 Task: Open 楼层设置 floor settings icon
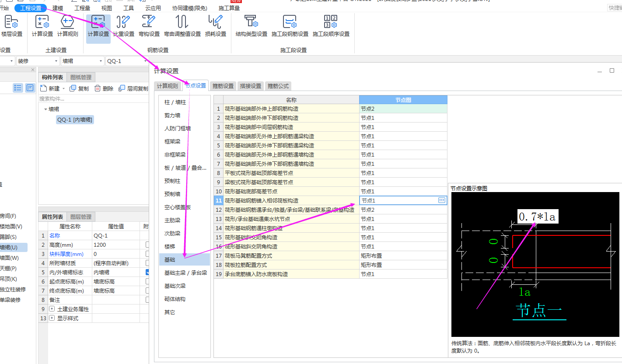[11, 22]
